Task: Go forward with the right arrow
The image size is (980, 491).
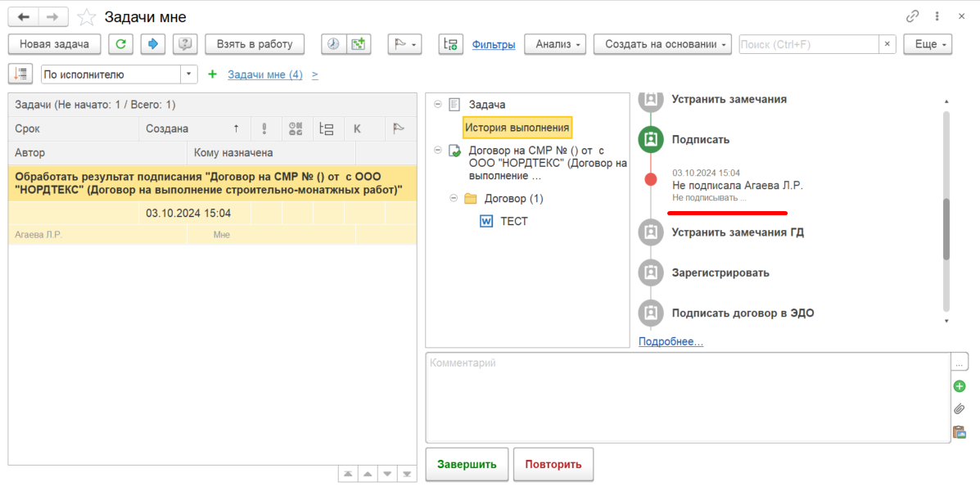Action: tap(53, 17)
